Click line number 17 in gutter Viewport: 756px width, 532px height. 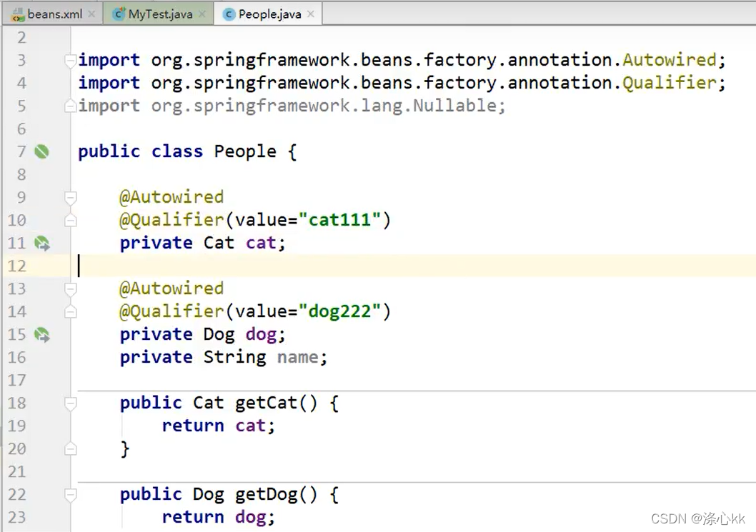[x=17, y=380]
